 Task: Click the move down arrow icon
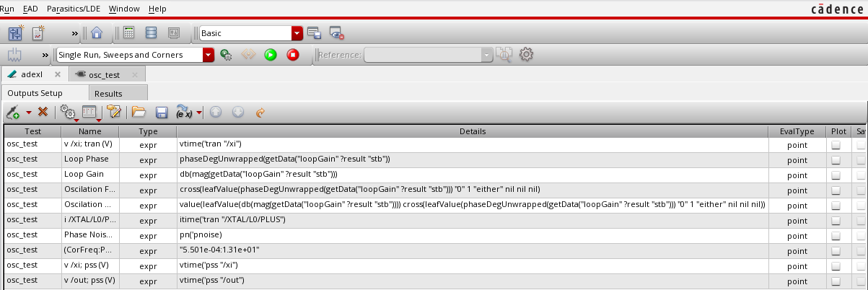pos(237,113)
